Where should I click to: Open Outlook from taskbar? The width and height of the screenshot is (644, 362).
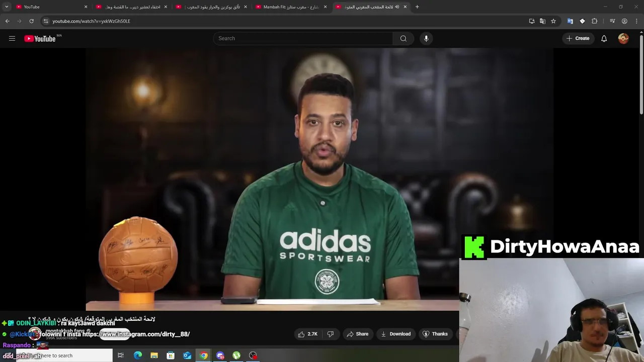tap(187, 355)
